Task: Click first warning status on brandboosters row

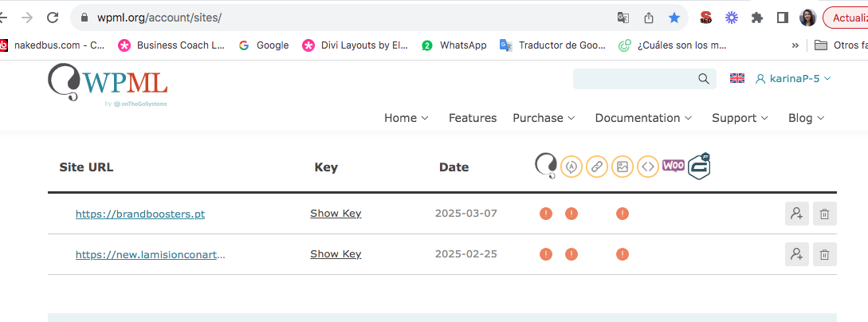Action: pos(546,214)
